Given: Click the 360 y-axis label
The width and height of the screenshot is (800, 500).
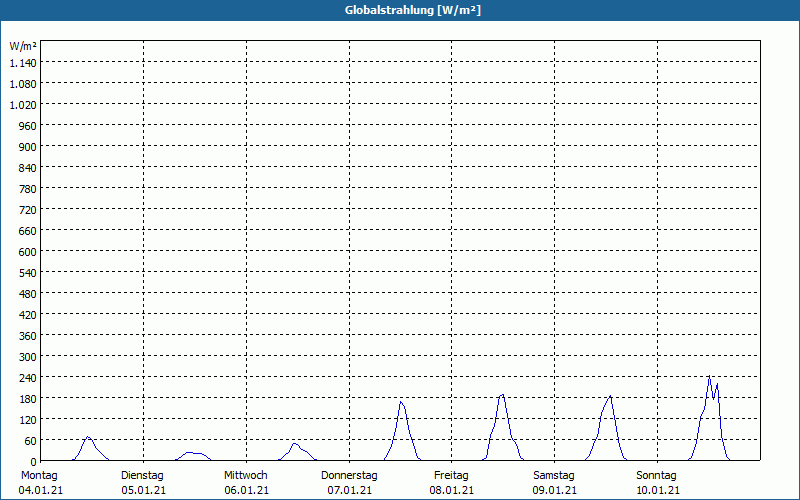Looking at the screenshot, I should 28,336.
